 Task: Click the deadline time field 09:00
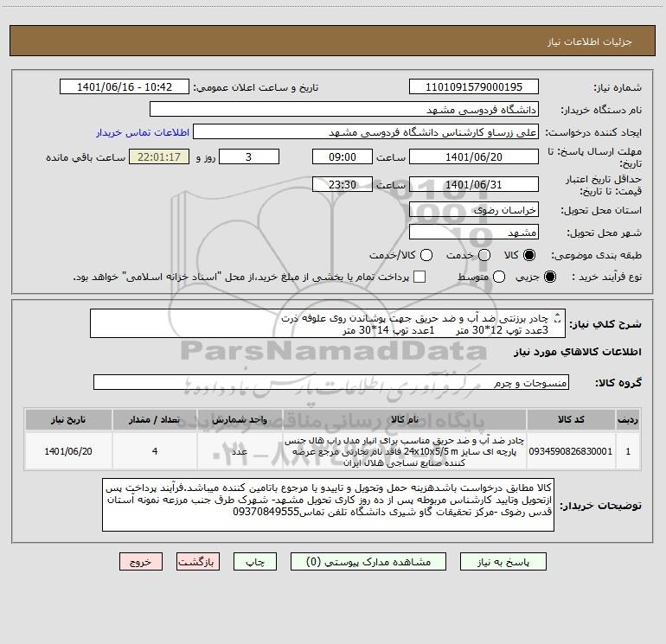click(x=343, y=156)
